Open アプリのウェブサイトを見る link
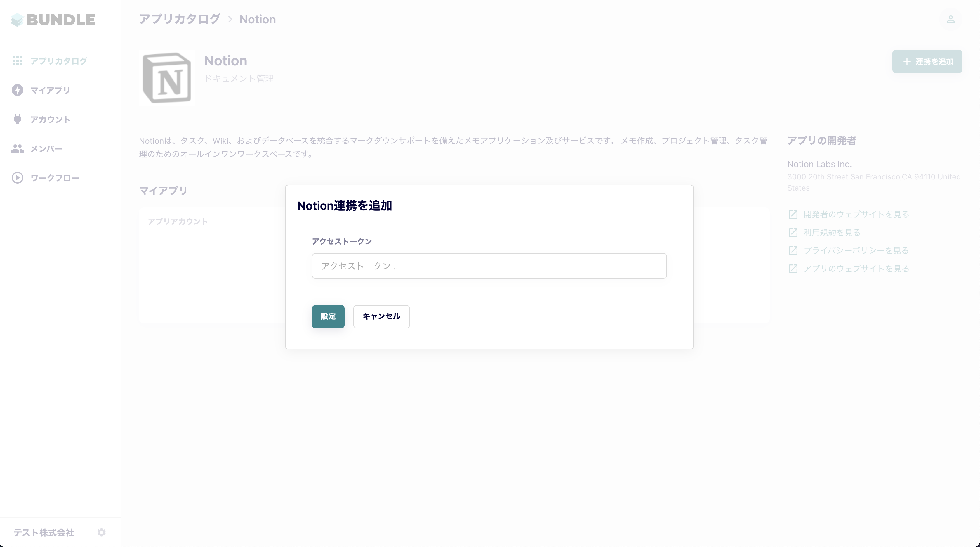Viewport: 980px width, 547px height. coord(856,268)
